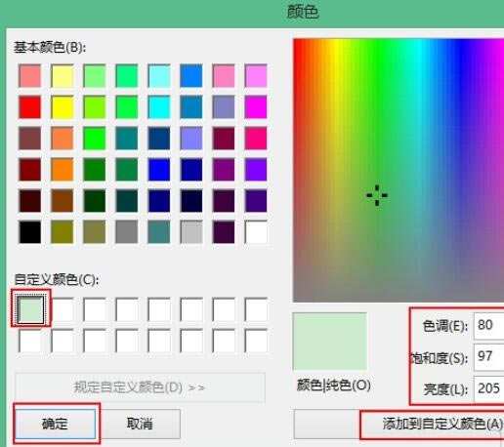Click the 色调(E) hue input field
The image size is (504, 447).
(489, 326)
